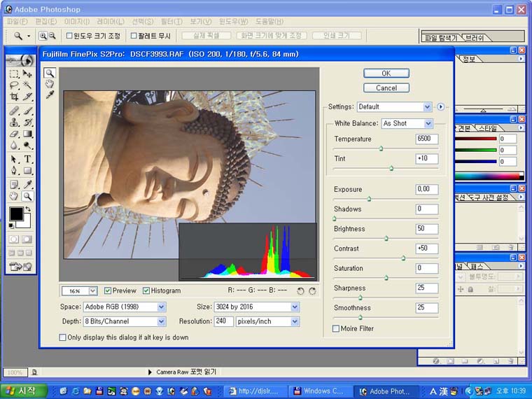Click the foreground color black swatch
The height and width of the screenshot is (399, 532).
15,214
